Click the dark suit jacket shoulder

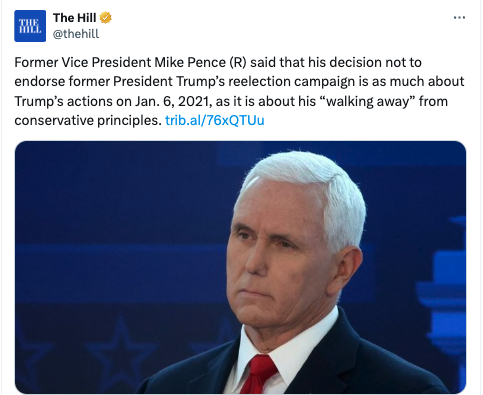coord(383,367)
